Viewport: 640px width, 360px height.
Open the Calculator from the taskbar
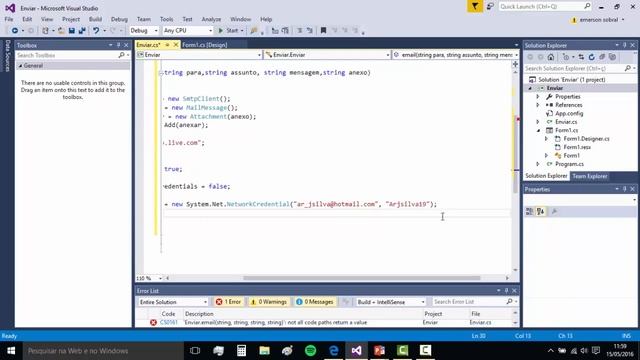point(241,351)
